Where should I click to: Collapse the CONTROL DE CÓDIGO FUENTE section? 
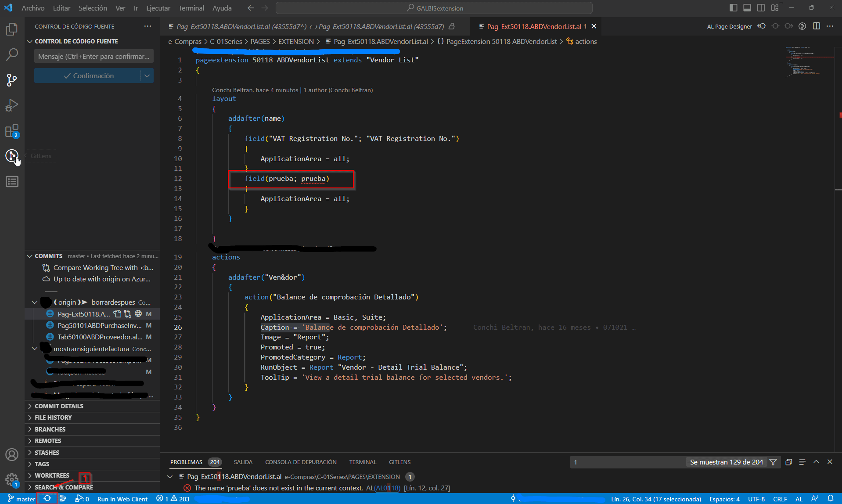click(30, 41)
